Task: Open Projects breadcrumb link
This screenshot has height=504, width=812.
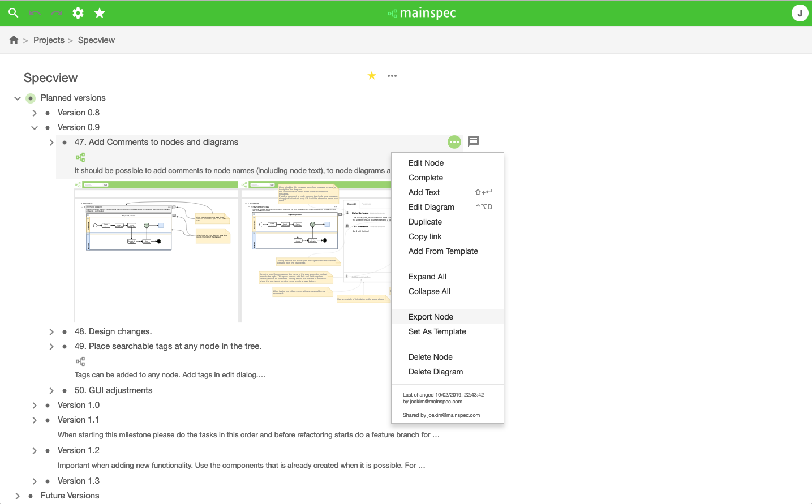Action: pyautogui.click(x=49, y=40)
